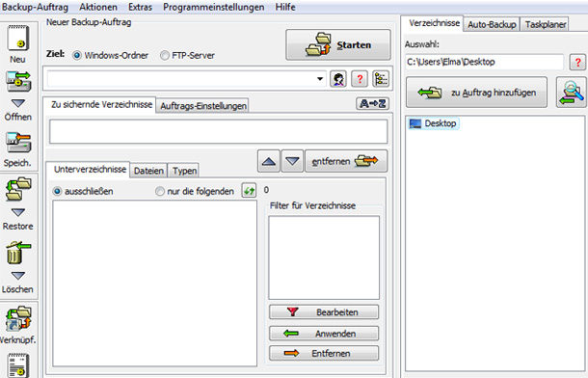Click the Speich. save job icon
588x378 pixels.
coord(18,142)
